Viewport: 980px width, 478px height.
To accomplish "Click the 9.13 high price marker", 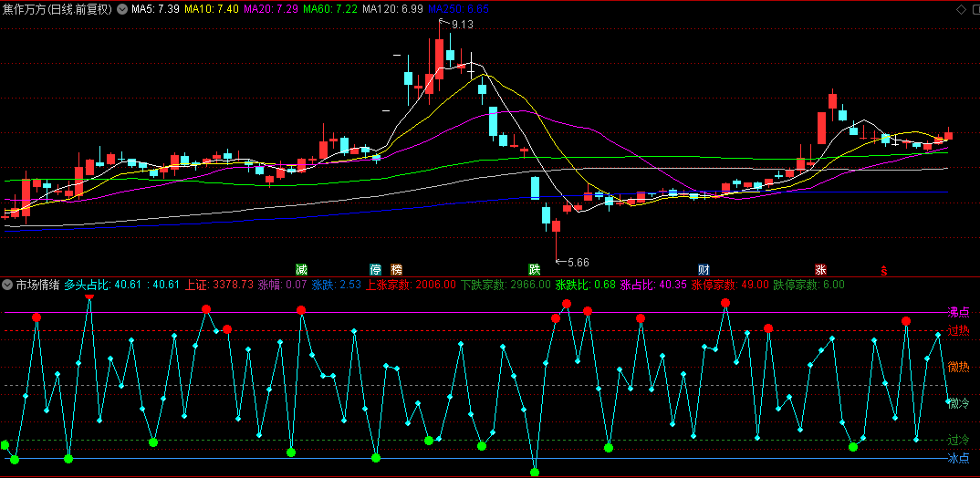I will pyautogui.click(x=463, y=25).
